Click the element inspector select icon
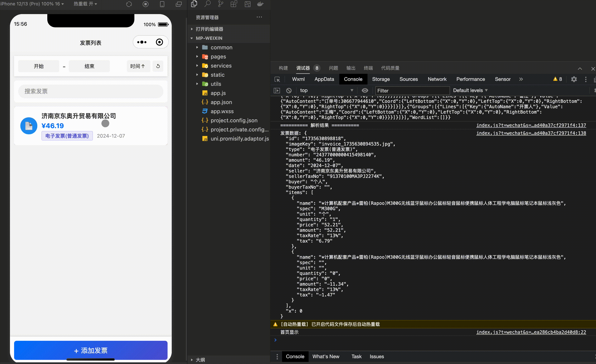The image size is (596, 364). (277, 79)
